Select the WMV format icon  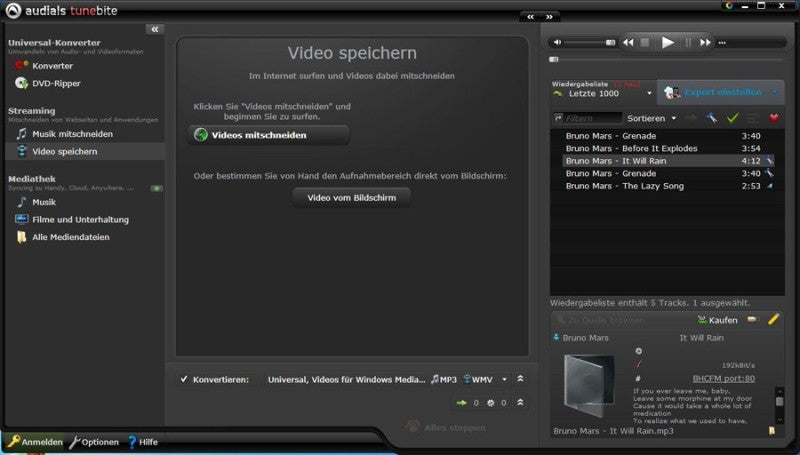pyautogui.click(x=478, y=380)
